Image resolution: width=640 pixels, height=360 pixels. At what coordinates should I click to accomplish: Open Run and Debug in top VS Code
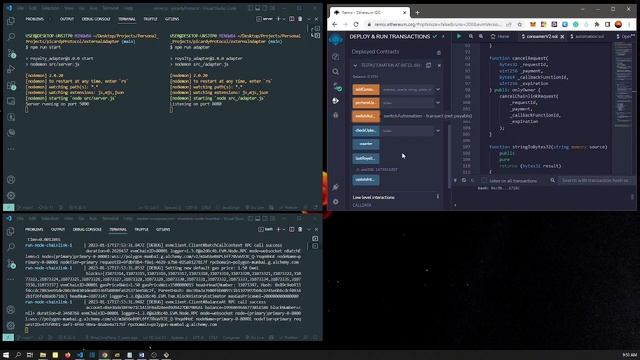point(11,69)
